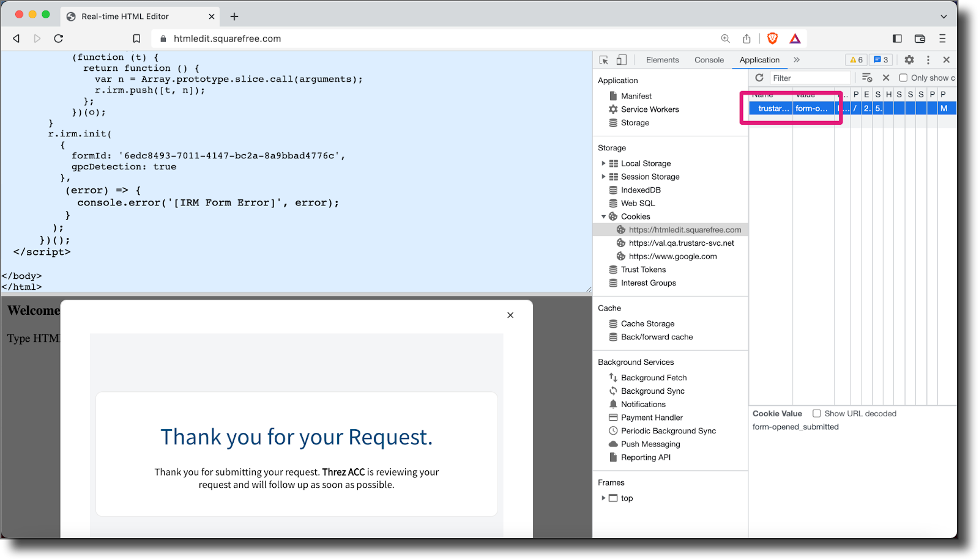
Task: Select Background Sync in Background Services
Action: click(652, 391)
